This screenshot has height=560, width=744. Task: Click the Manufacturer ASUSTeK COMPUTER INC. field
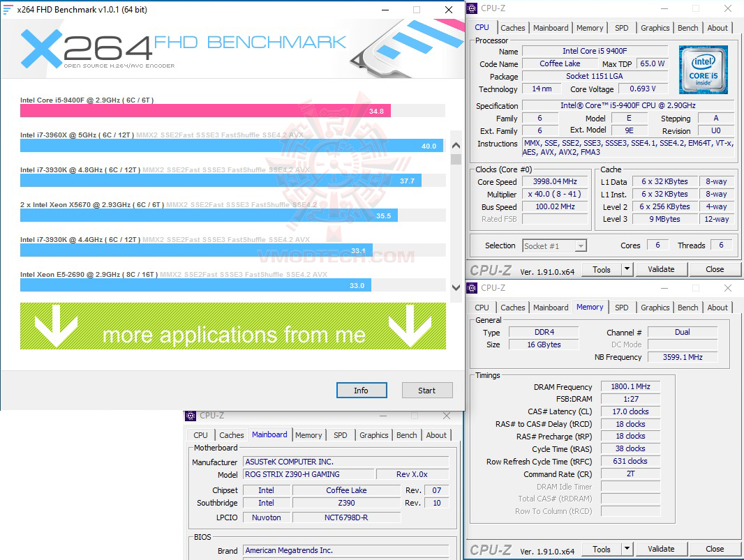(346, 462)
